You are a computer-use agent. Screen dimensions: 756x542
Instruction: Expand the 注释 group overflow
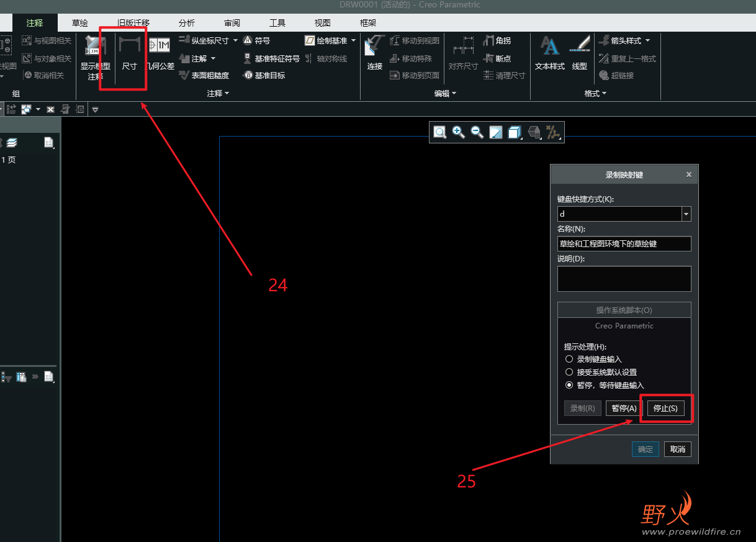218,93
